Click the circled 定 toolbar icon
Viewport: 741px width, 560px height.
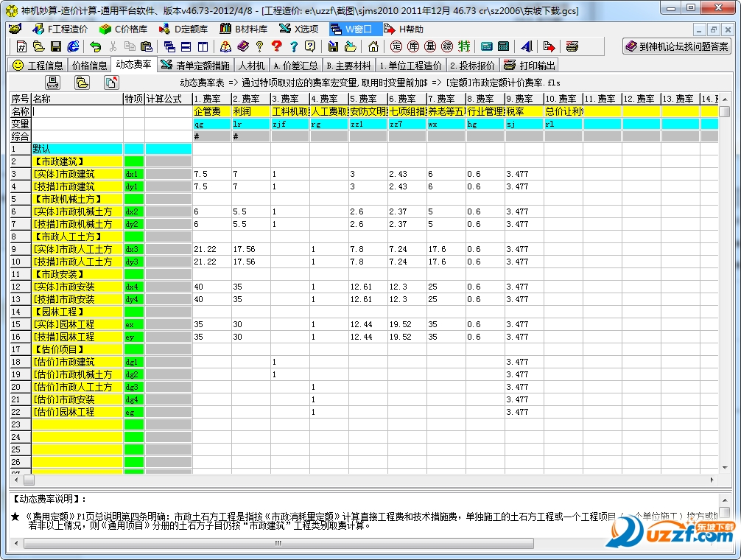tap(396, 46)
